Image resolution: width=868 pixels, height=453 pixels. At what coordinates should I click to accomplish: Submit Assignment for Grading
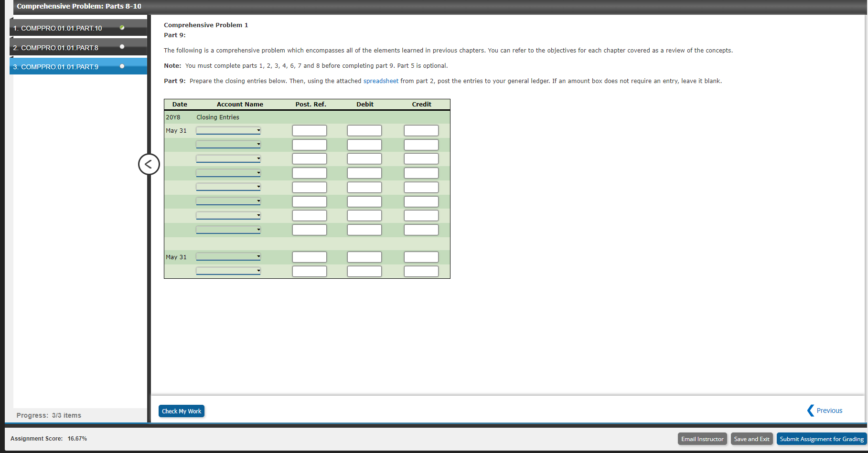(x=822, y=439)
